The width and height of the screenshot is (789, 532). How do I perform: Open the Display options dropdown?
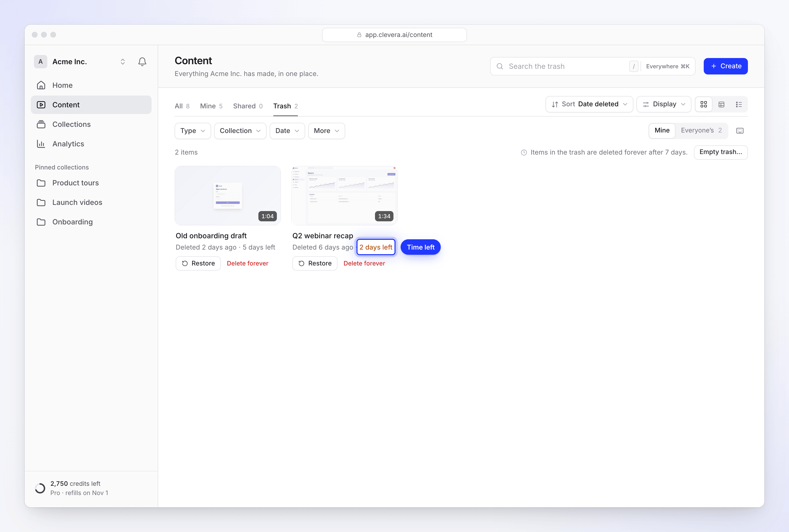point(664,104)
